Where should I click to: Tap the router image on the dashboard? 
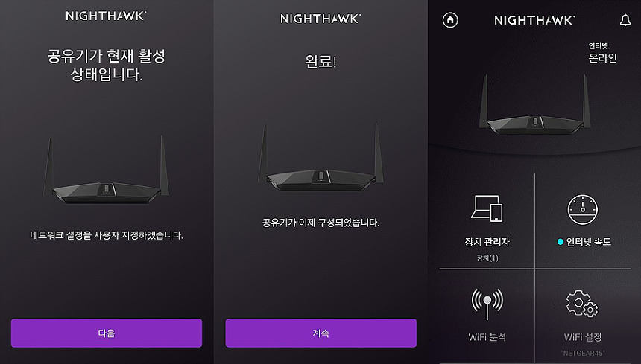pyautogui.click(x=534, y=104)
